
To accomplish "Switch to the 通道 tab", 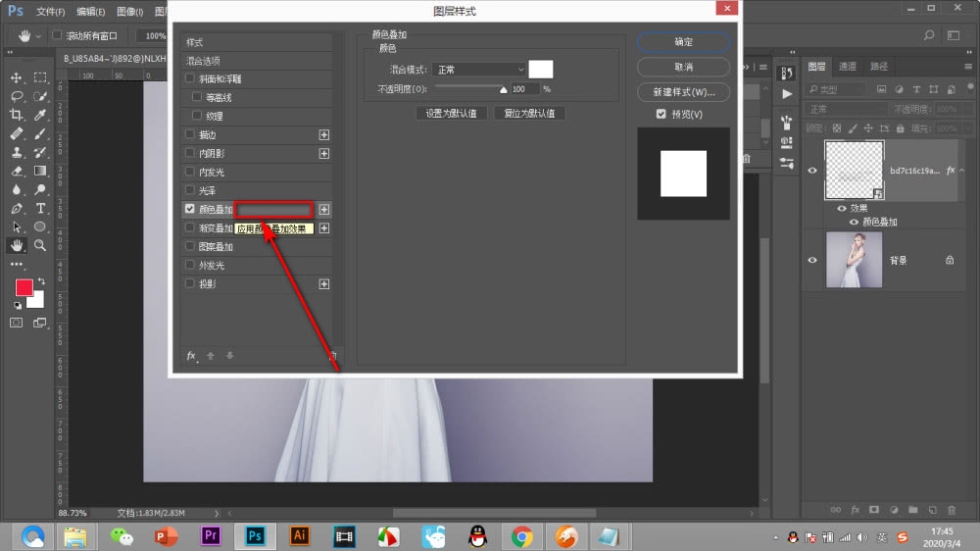I will [x=848, y=67].
